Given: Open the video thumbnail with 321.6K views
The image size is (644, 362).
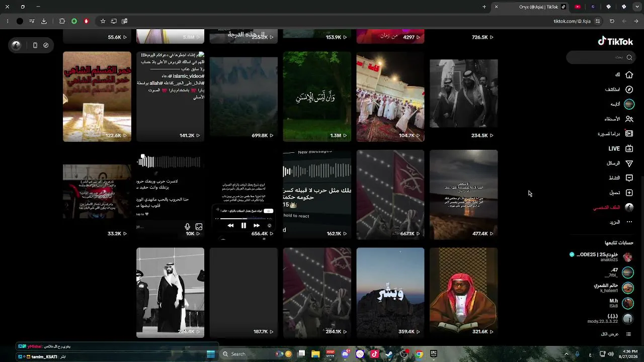Looking at the screenshot, I should [464, 293].
